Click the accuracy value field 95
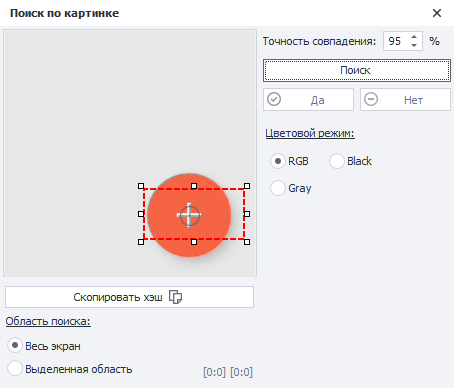The image size is (454, 388). [396, 41]
